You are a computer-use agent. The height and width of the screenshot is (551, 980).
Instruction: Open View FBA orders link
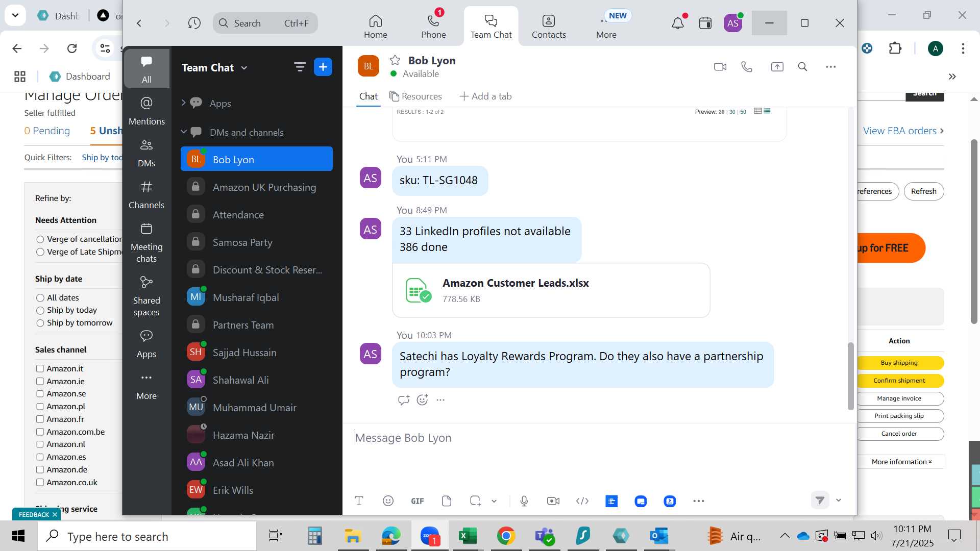pos(903,131)
